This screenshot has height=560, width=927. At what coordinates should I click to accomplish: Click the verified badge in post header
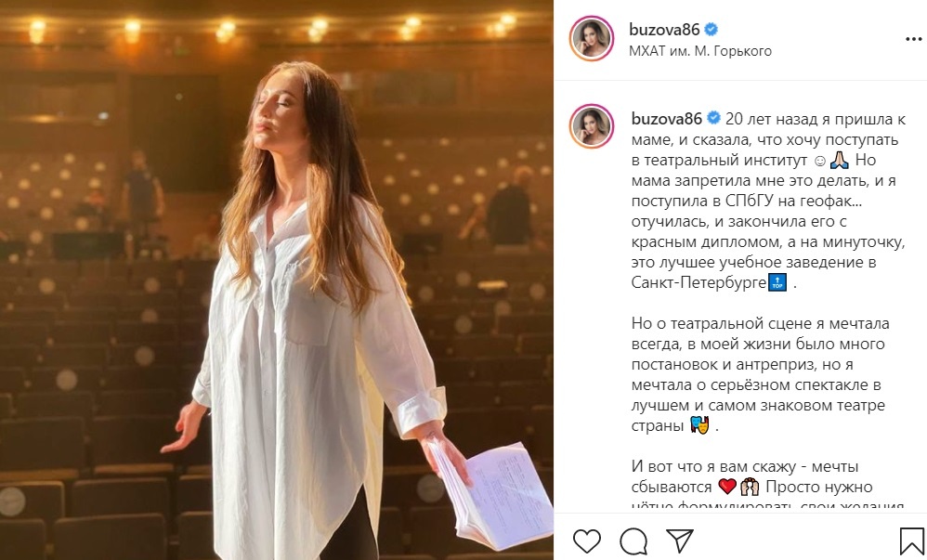pyautogui.click(x=712, y=29)
